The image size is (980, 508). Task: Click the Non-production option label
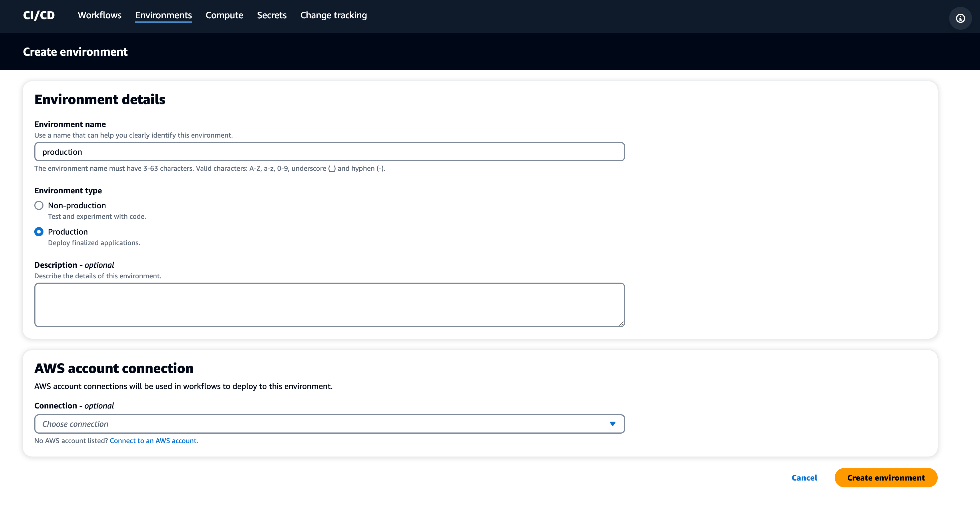coord(77,205)
